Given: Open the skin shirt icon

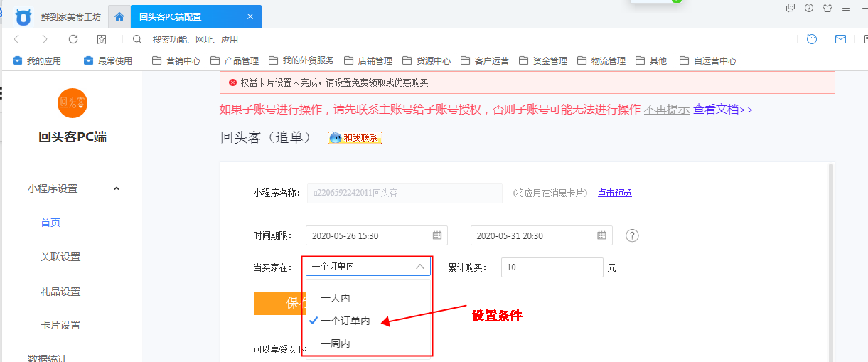Looking at the screenshot, I should coord(827,8).
